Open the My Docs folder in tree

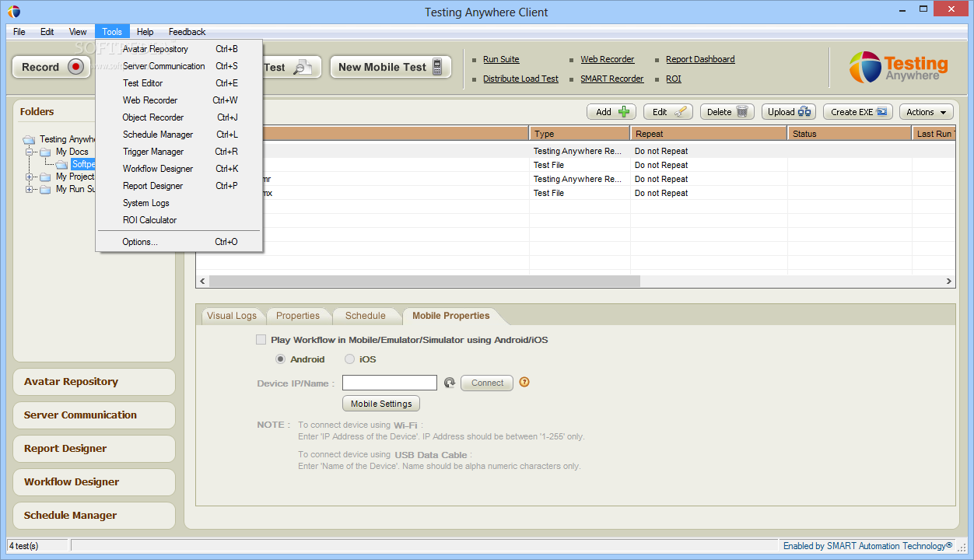click(x=72, y=152)
